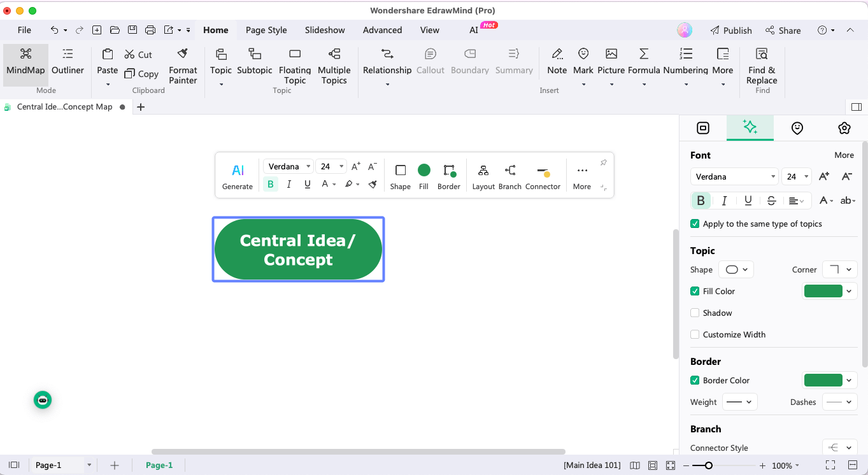Open Branch options in floating toolbar
The width and height of the screenshot is (868, 475).
(x=509, y=176)
